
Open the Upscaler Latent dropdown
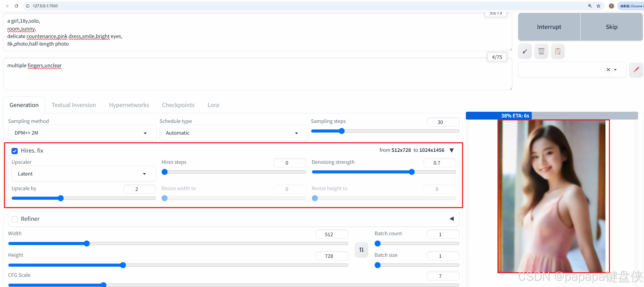tap(83, 174)
